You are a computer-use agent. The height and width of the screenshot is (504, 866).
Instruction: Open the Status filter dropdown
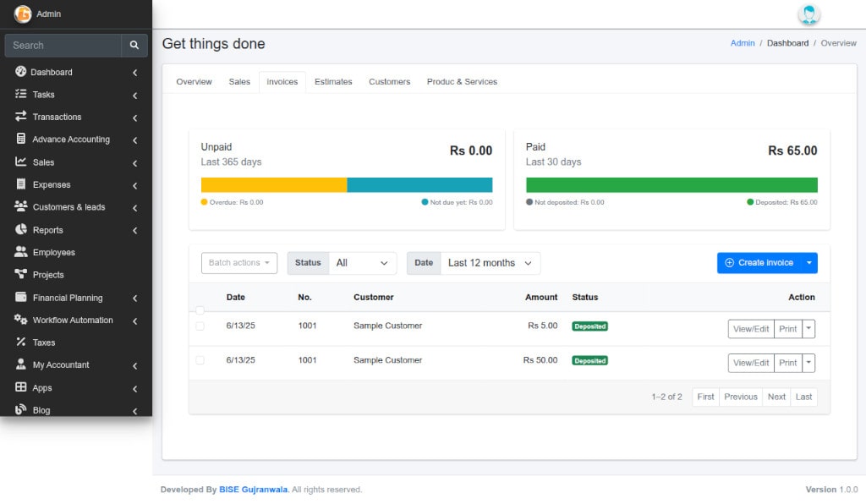pyautogui.click(x=362, y=263)
